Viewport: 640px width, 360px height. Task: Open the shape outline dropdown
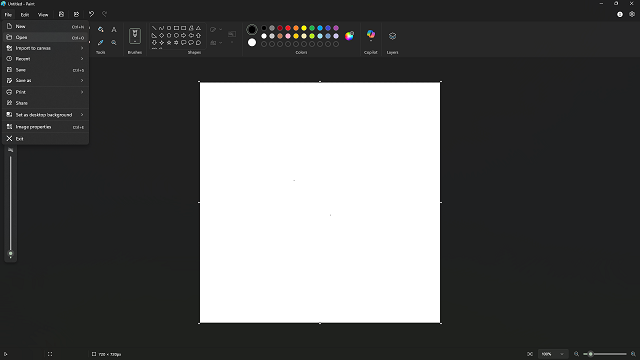216,29
